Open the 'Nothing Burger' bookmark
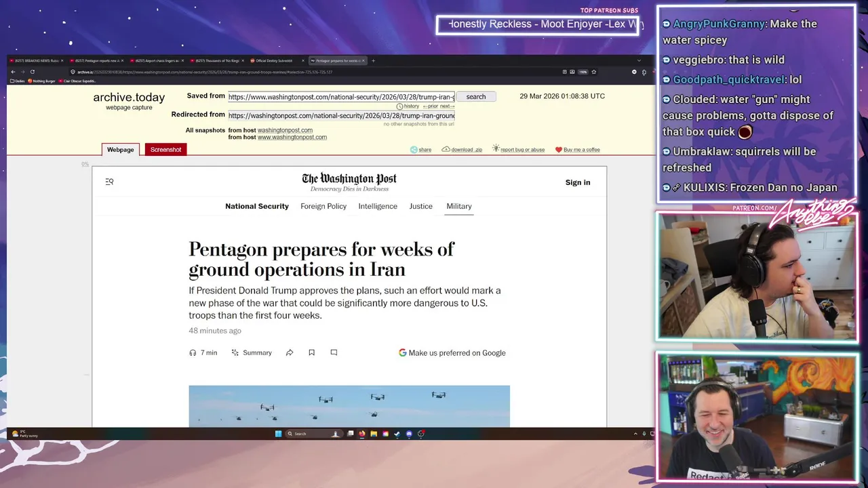The width and height of the screenshot is (868, 488). coord(41,81)
